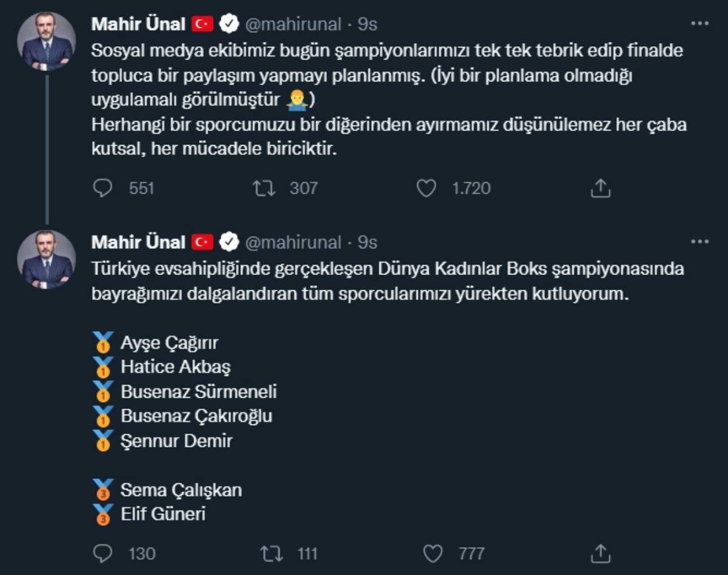728x575 pixels.
Task: Click the verified badge on second tweet
Action: coord(229,243)
